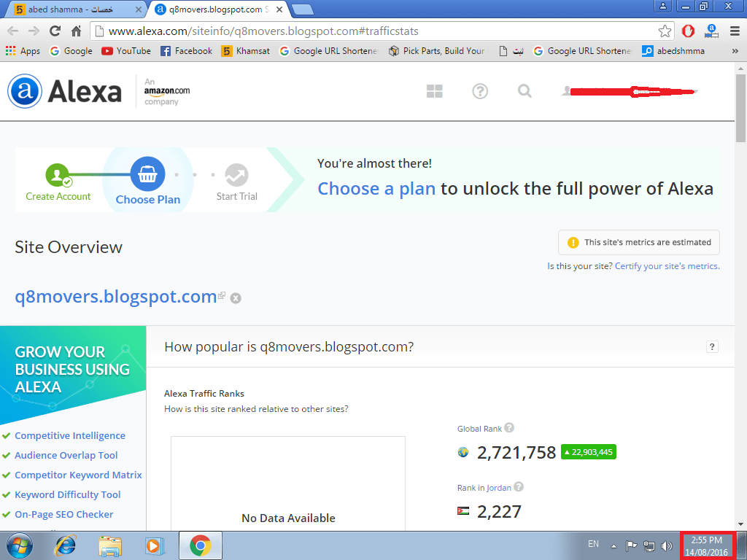
Task: Open Competitor Keyword Matrix link
Action: point(78,475)
